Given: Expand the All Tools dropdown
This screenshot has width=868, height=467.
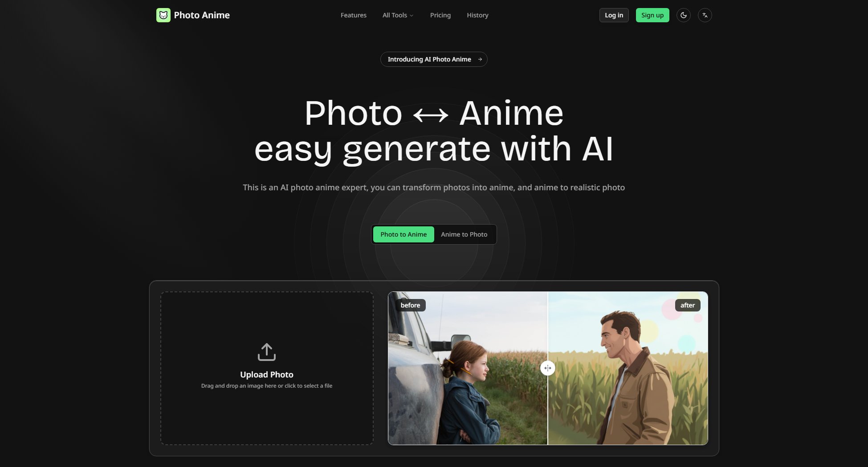Looking at the screenshot, I should (x=398, y=15).
